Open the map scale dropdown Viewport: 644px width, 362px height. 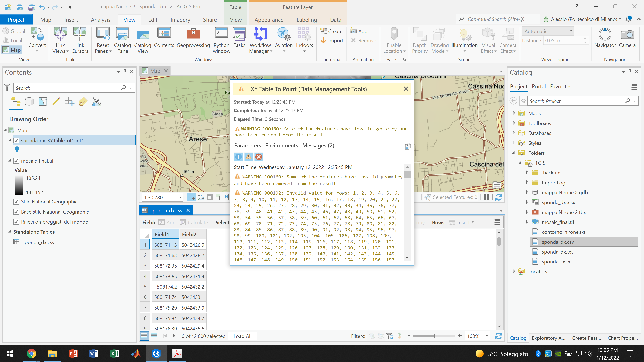tap(180, 197)
